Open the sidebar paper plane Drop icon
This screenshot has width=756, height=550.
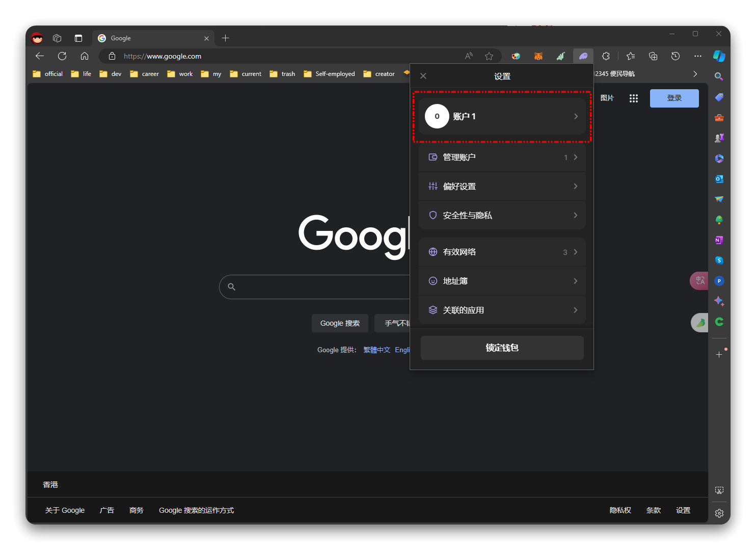pyautogui.click(x=719, y=199)
